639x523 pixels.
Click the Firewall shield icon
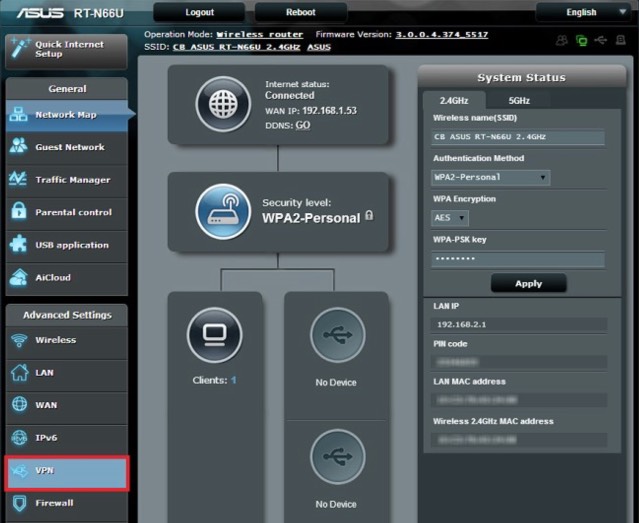[19, 503]
